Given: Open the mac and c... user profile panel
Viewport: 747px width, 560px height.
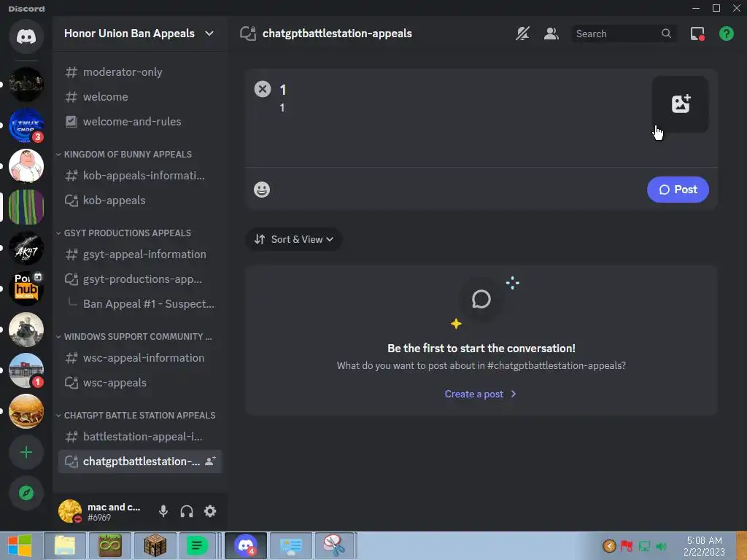Looking at the screenshot, I should [102, 511].
